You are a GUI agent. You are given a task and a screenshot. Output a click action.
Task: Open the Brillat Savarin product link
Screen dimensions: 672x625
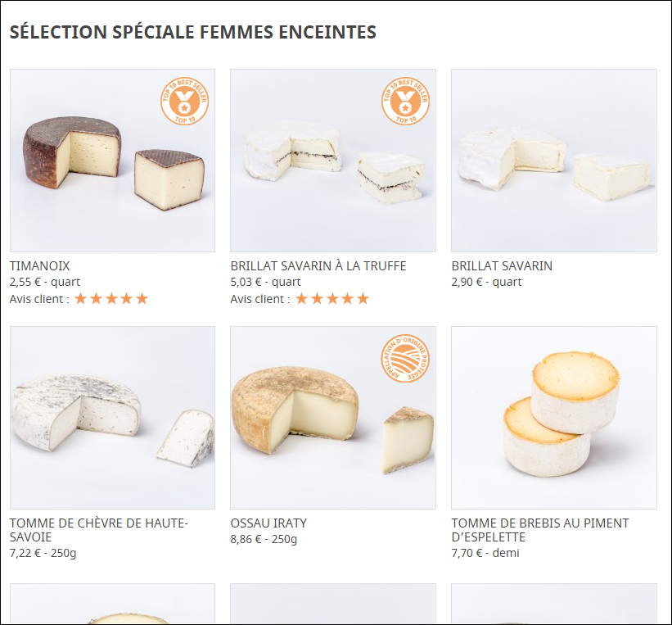point(502,265)
